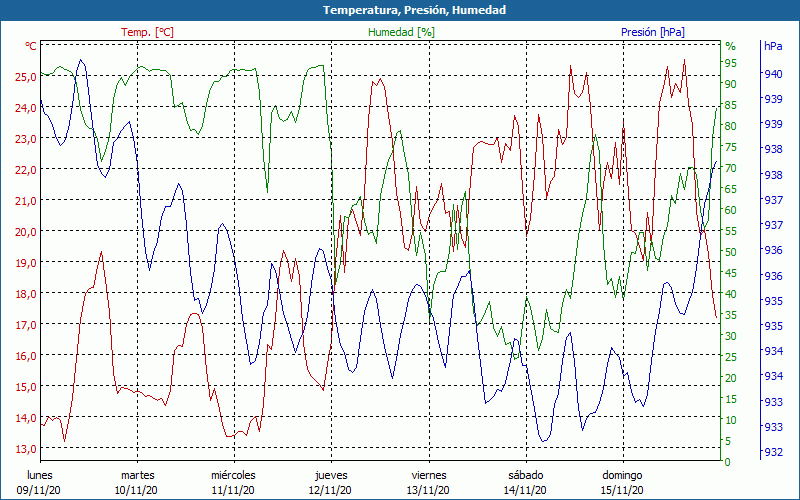Click green humidity axis value "65"
Viewport: 800px width, 500px height.
[731, 189]
